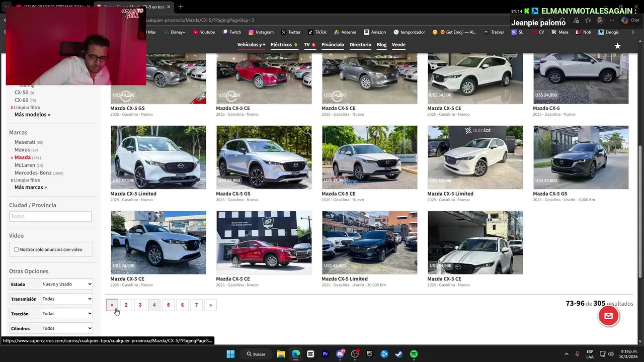Open the Instagram bookmark
This screenshot has width=644, height=362.
tap(261, 32)
